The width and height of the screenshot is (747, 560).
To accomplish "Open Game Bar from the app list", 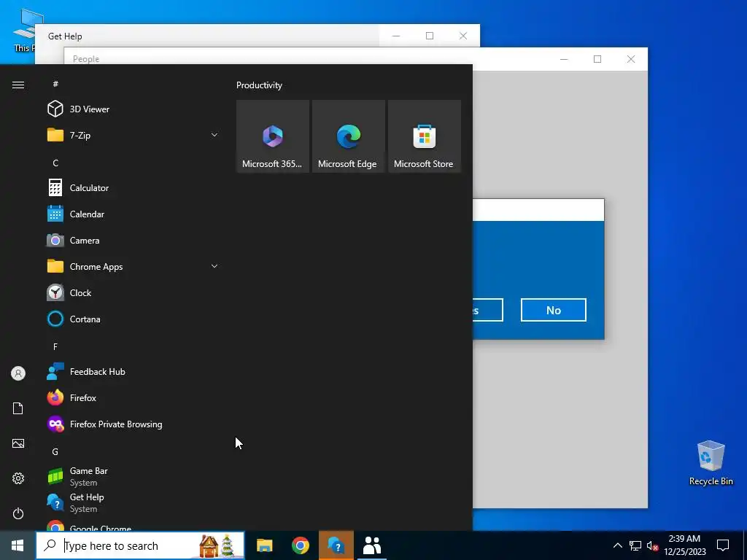I will pos(133,476).
